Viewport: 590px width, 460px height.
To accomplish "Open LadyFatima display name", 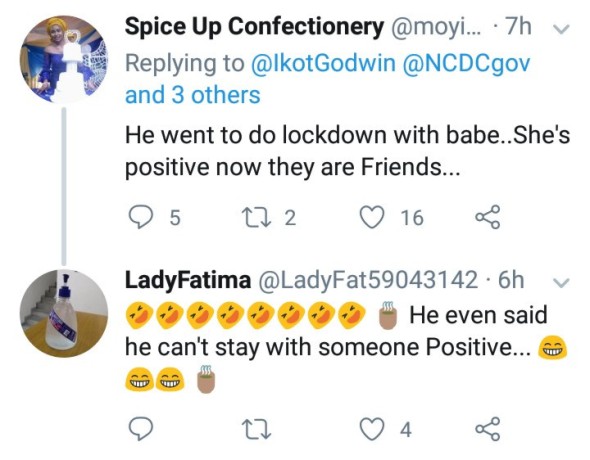I will point(188,281).
